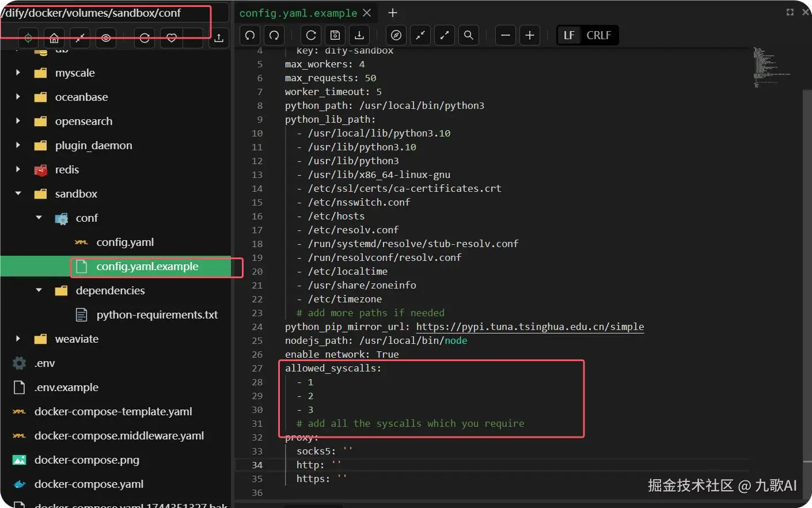Screen dimensions: 812x508
Task: Expand the weaviate folder
Action: tap(18, 339)
